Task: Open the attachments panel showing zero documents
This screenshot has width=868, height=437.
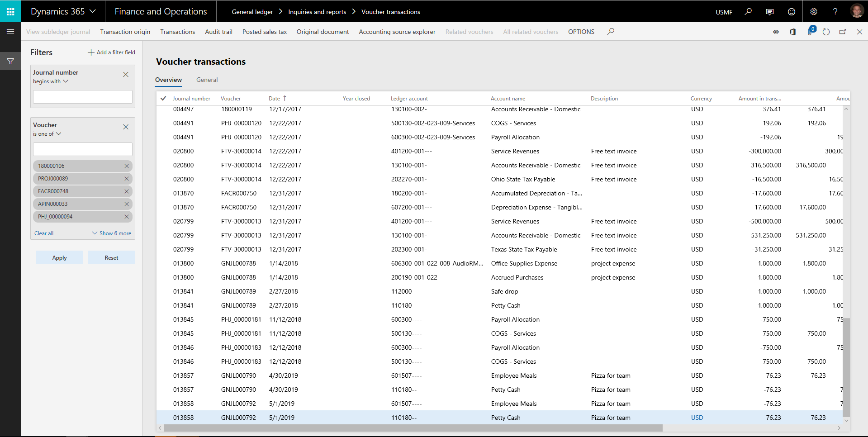Action: click(x=810, y=32)
